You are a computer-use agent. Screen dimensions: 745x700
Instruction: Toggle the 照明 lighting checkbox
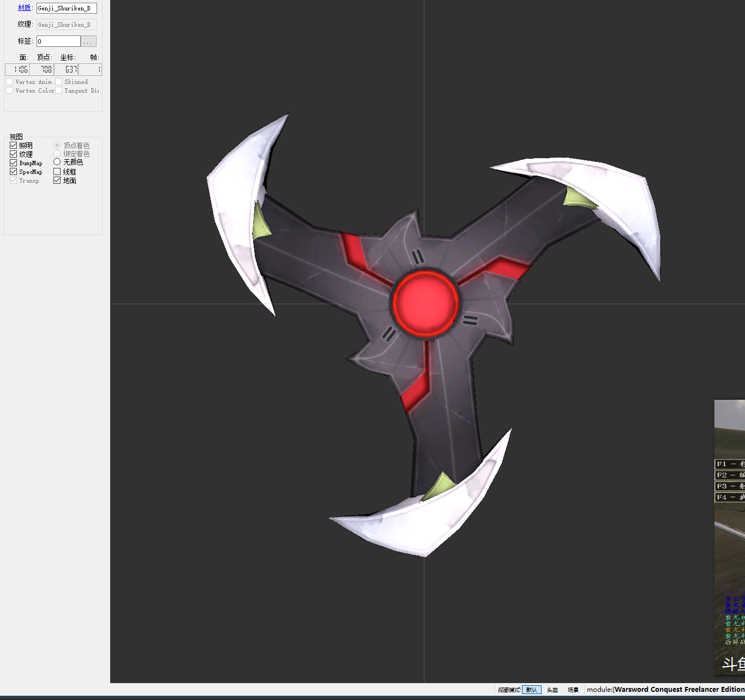tap(13, 146)
